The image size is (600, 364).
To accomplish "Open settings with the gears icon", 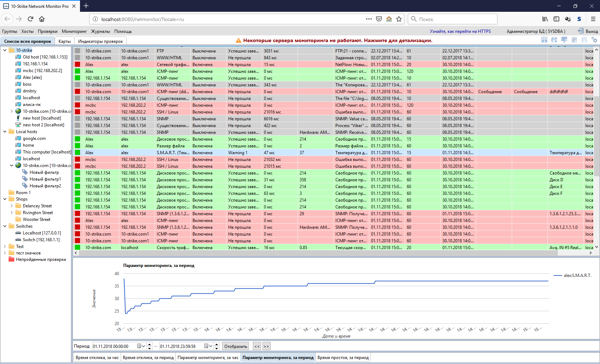I will pos(594,40).
